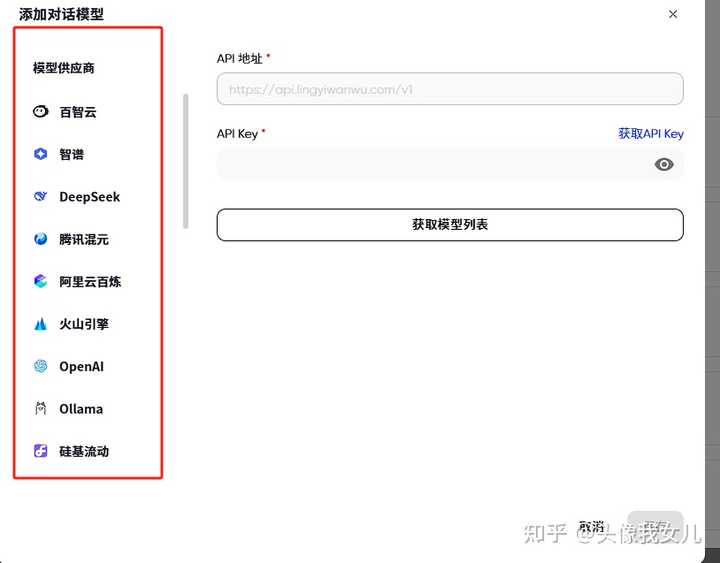This screenshot has width=720, height=563.
Task: Click the 硅基流动 purple icon
Action: 41,451
